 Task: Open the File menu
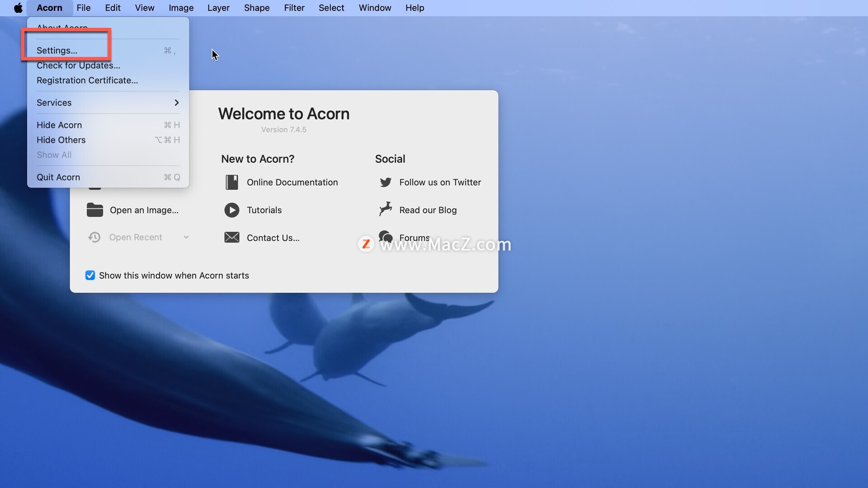84,8
